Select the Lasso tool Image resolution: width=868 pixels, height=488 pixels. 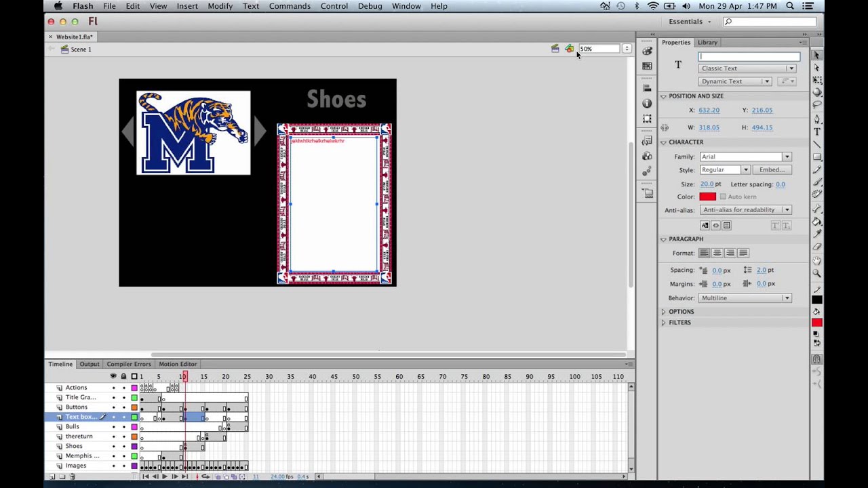coord(816,104)
